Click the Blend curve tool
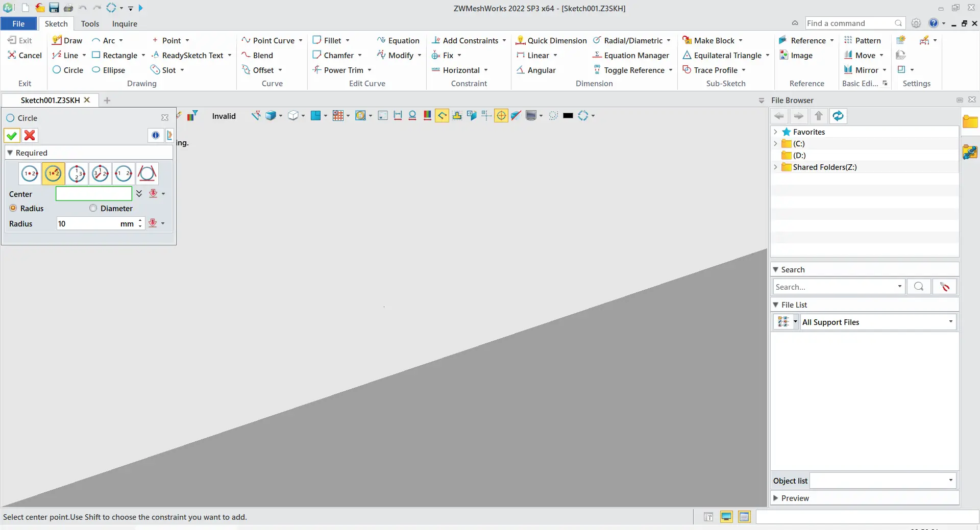 pyautogui.click(x=257, y=55)
